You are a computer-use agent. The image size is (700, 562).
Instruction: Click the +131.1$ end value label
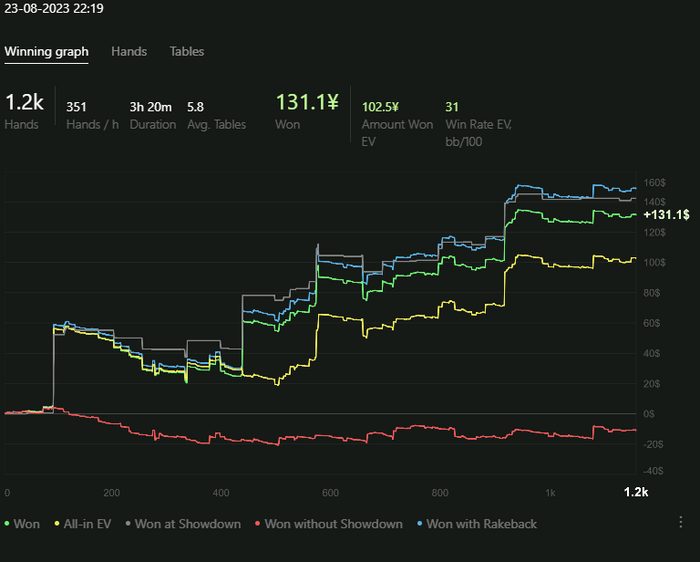point(666,215)
